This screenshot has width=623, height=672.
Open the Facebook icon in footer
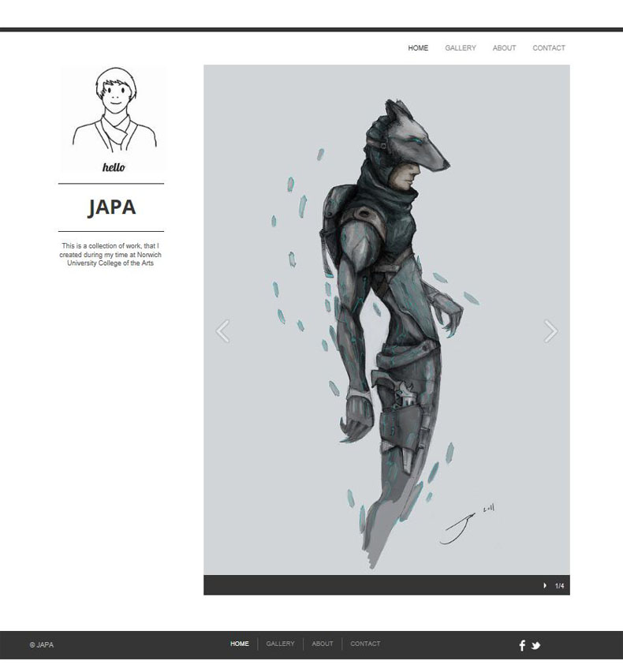[522, 645]
